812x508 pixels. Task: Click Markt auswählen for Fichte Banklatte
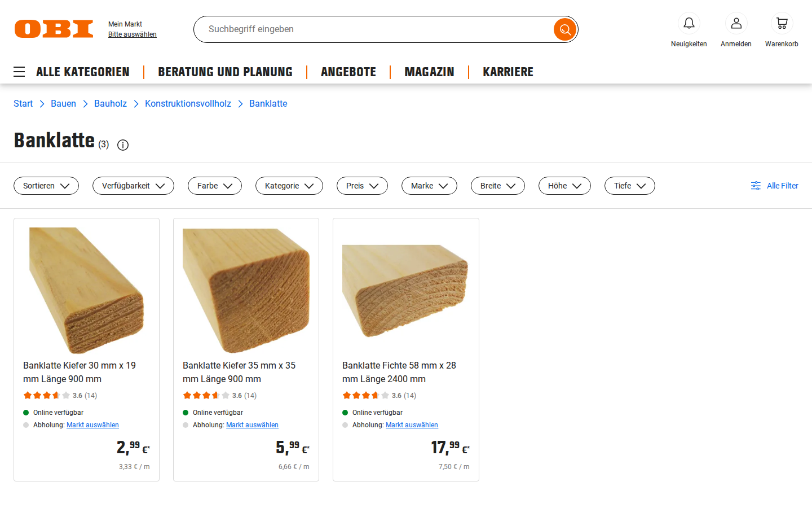tap(412, 425)
